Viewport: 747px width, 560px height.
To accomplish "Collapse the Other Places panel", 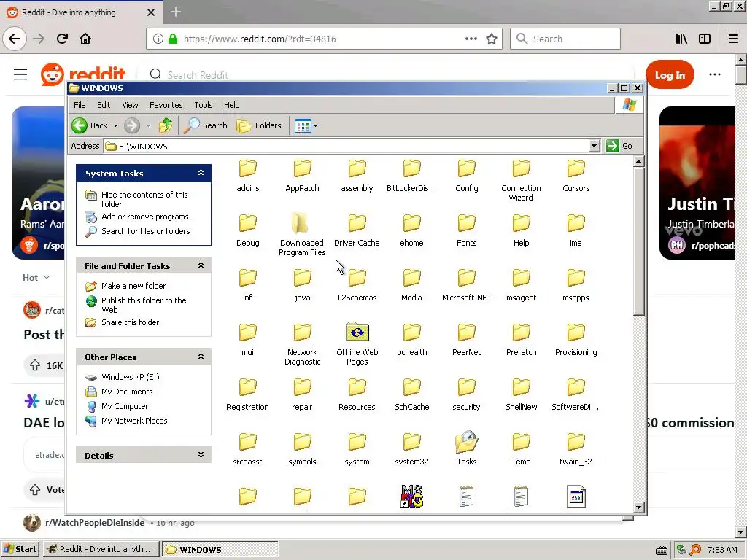I will point(201,356).
